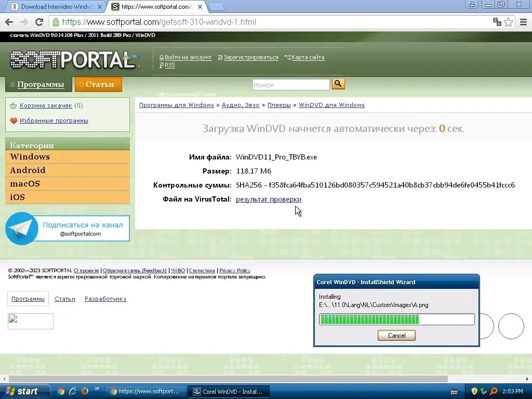Open the Windows start menu
The width and height of the screenshot is (532, 399).
tap(24, 391)
